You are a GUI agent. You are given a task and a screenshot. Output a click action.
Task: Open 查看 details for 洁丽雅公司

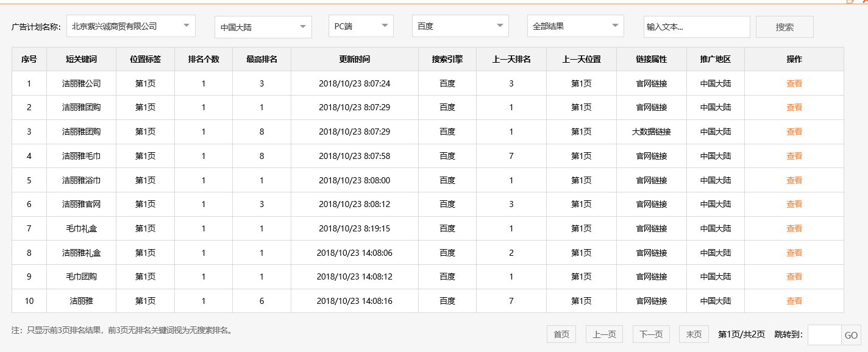coord(794,83)
